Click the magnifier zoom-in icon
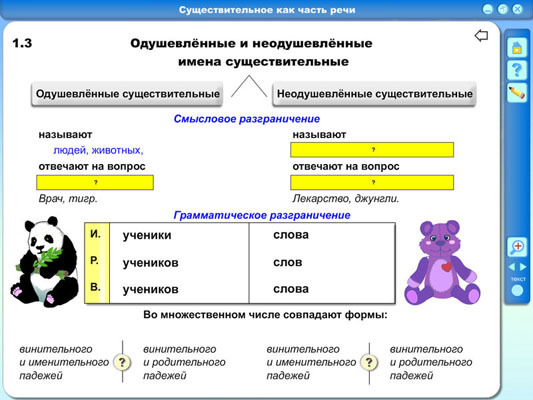533x400 pixels. 517,246
